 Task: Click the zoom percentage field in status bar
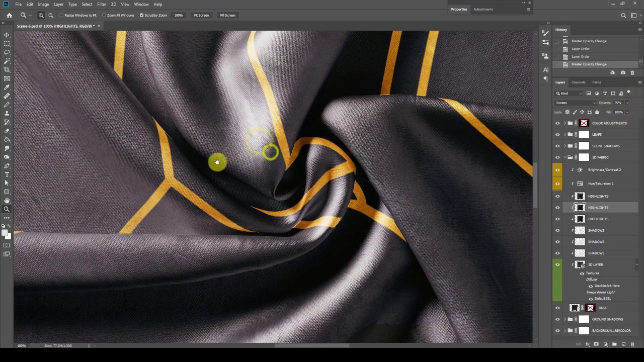point(22,345)
